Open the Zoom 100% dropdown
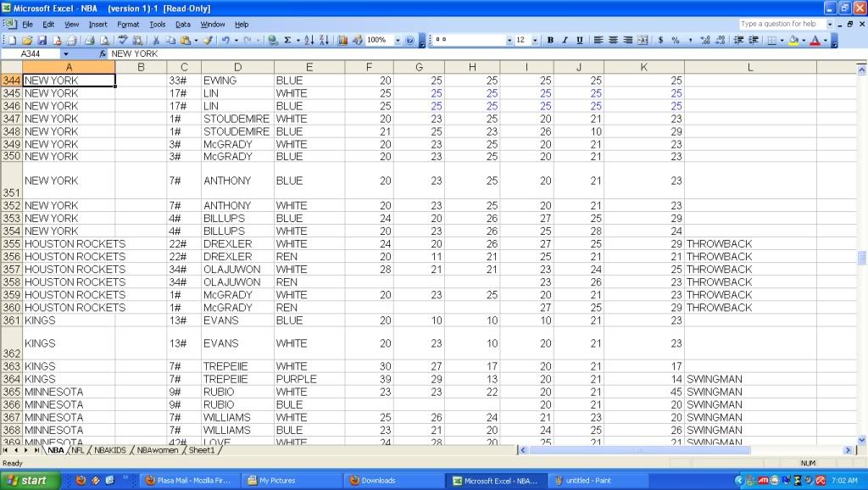The height and width of the screenshot is (490, 868). click(x=397, y=41)
